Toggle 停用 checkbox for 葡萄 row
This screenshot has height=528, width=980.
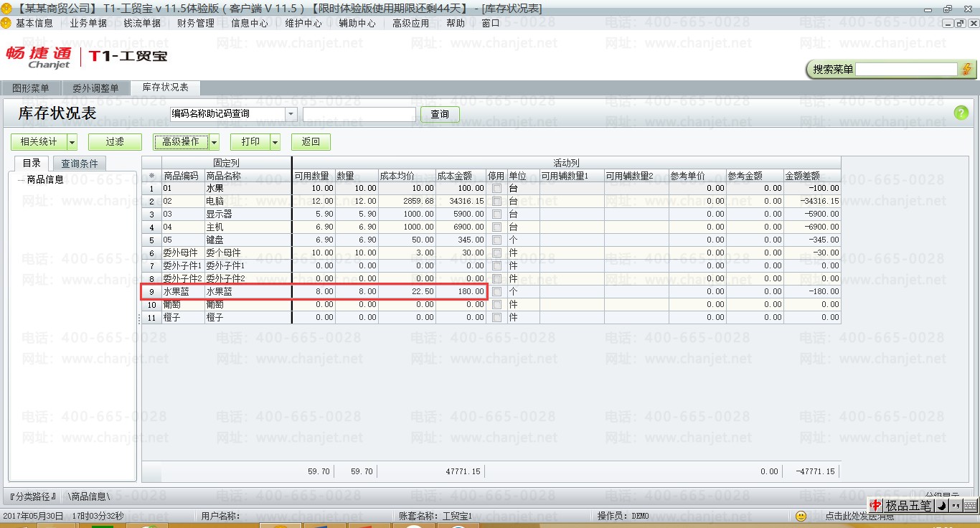[x=496, y=304]
